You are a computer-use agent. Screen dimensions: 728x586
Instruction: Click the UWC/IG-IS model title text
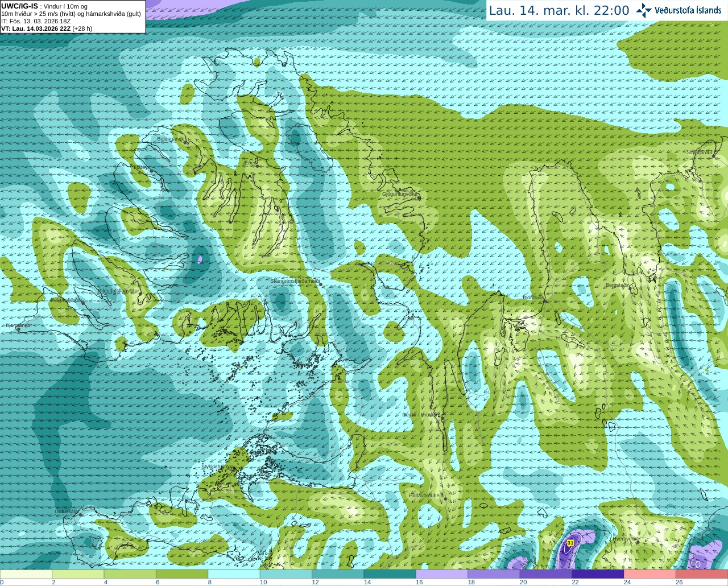pos(19,6)
